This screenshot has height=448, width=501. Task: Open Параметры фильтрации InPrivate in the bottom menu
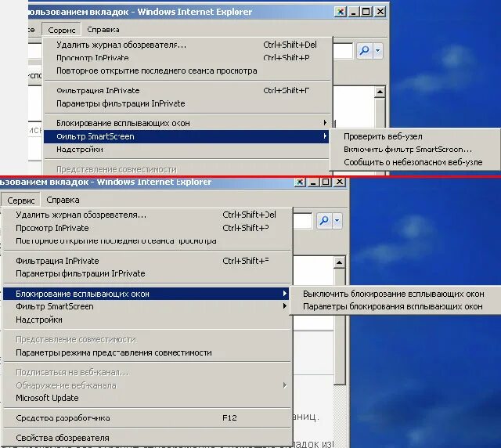coord(146,273)
